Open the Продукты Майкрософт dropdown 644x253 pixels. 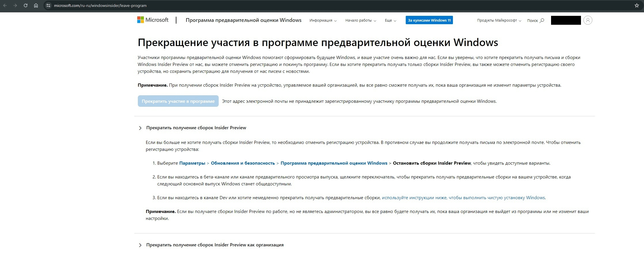[x=499, y=20]
